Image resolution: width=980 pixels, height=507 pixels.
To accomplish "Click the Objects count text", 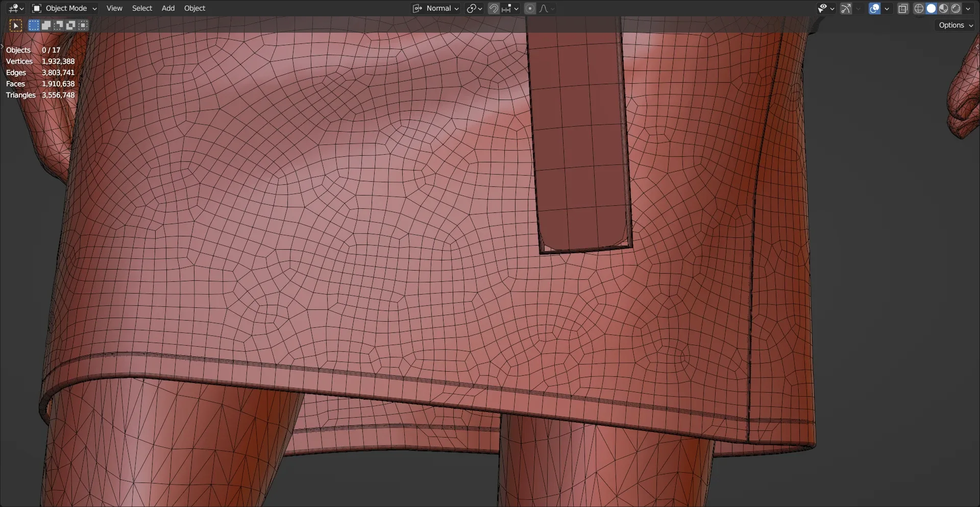I will [33, 50].
